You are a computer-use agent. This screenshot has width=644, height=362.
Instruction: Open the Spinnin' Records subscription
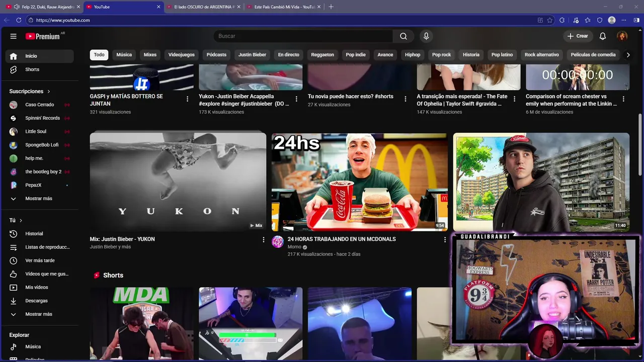coord(40,118)
